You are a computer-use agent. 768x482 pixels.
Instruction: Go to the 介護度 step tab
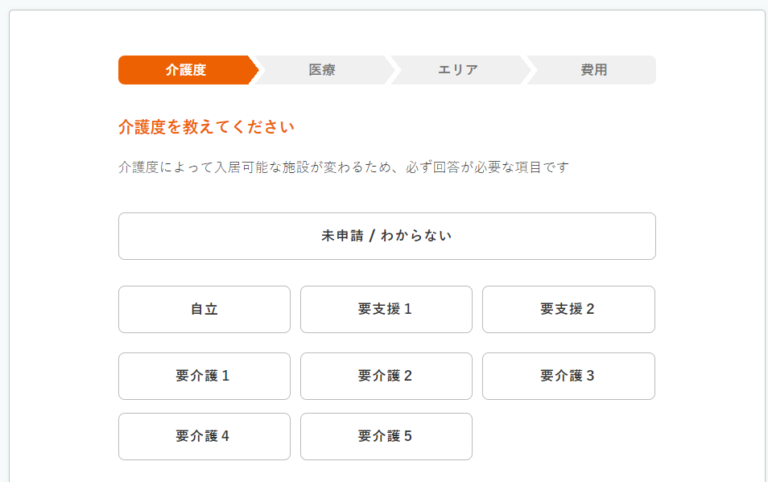(x=186, y=70)
